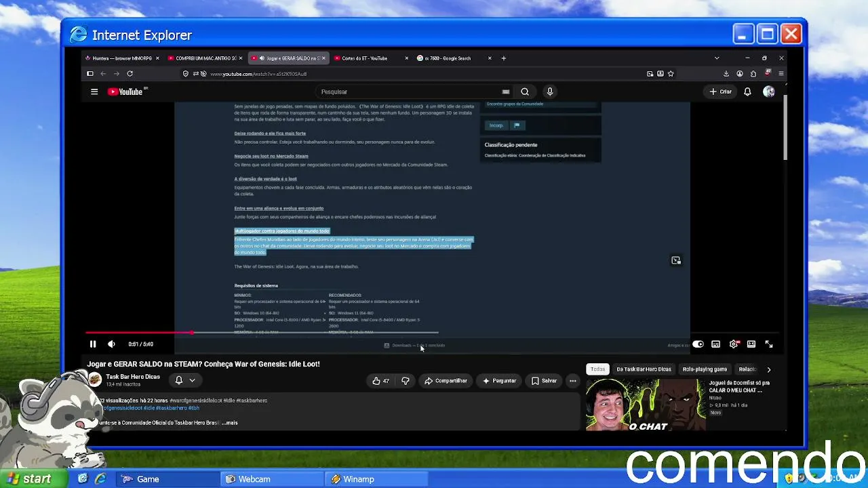Click the search magnifier button
The image size is (868, 488).
click(525, 91)
